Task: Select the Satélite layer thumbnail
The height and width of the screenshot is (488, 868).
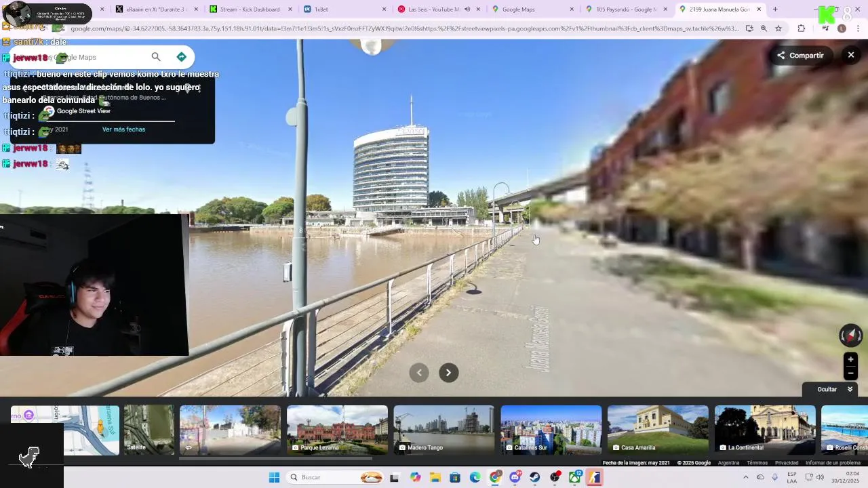Action: point(149,430)
